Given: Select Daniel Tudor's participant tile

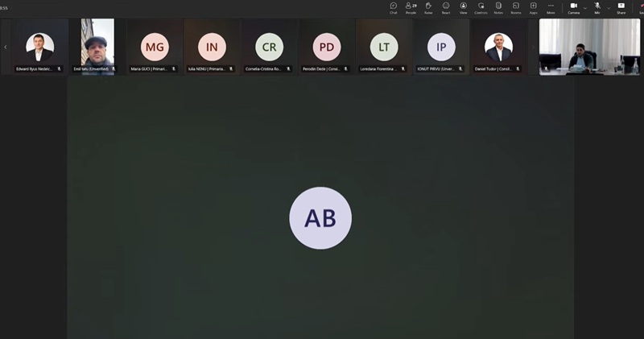Looking at the screenshot, I should click(498, 47).
